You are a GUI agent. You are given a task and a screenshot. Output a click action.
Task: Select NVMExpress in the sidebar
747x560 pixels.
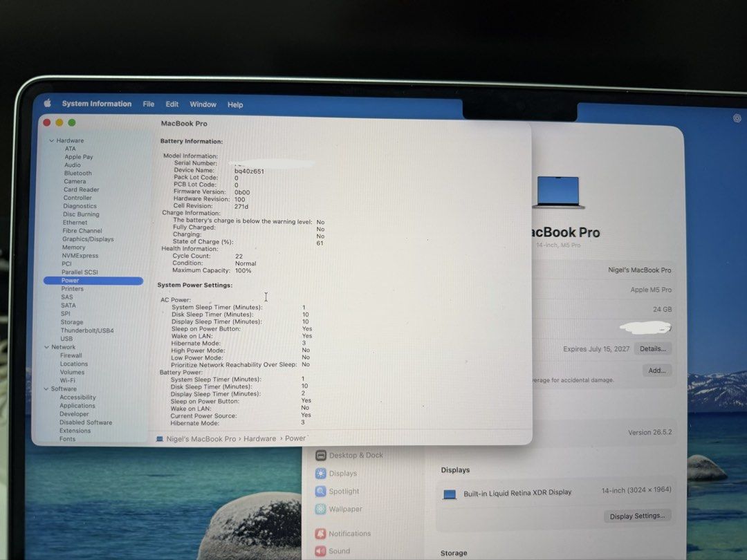click(x=80, y=256)
